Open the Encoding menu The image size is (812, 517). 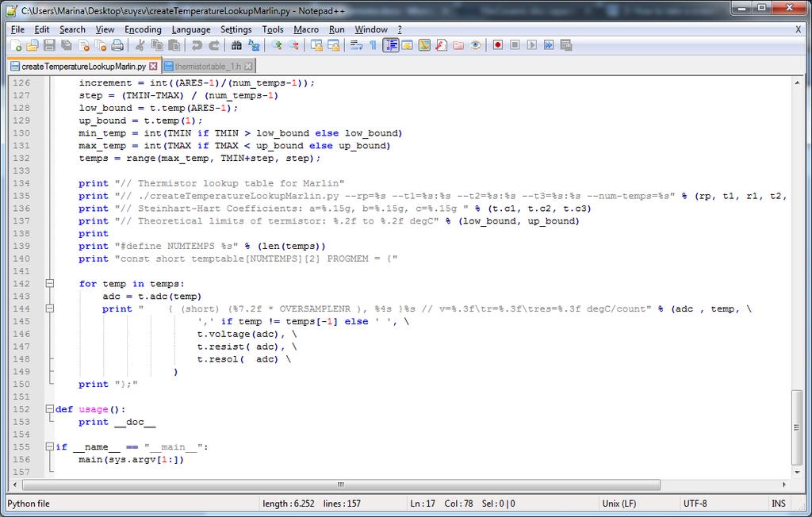143,29
